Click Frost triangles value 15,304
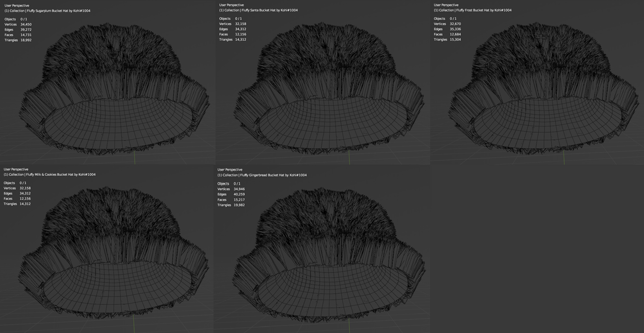 (x=456, y=40)
